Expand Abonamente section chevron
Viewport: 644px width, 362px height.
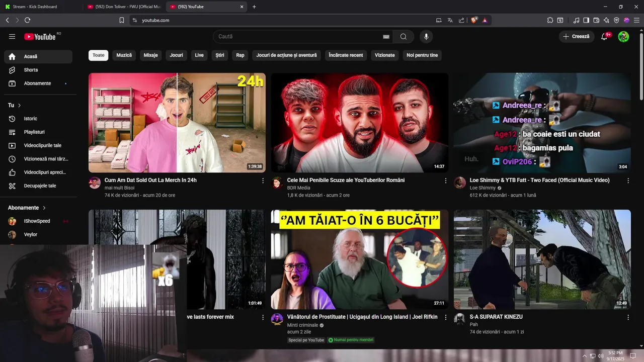44,208
